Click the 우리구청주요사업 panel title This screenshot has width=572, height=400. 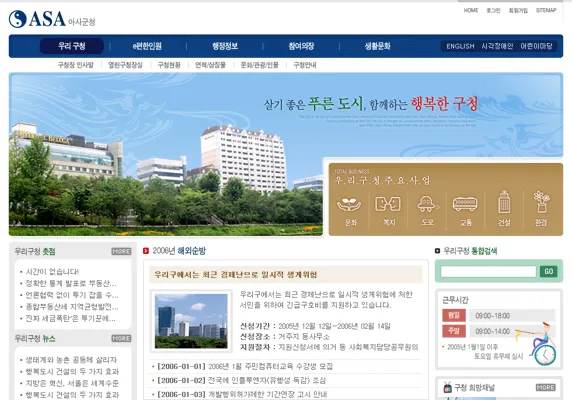pos(382,180)
